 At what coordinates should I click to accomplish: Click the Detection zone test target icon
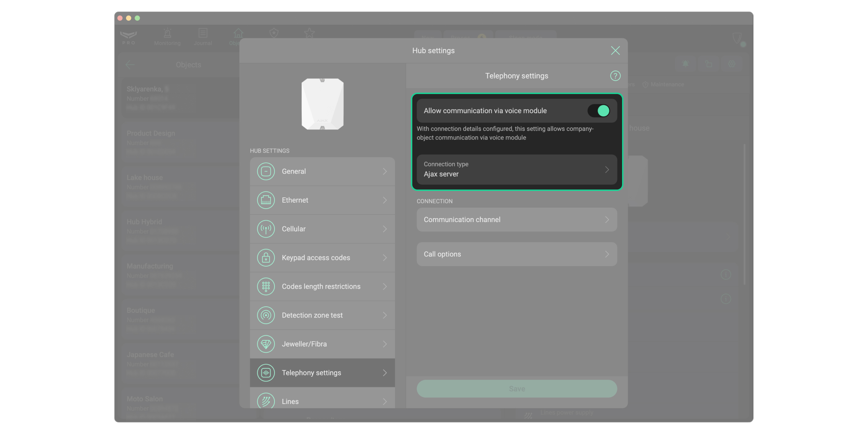pos(266,315)
